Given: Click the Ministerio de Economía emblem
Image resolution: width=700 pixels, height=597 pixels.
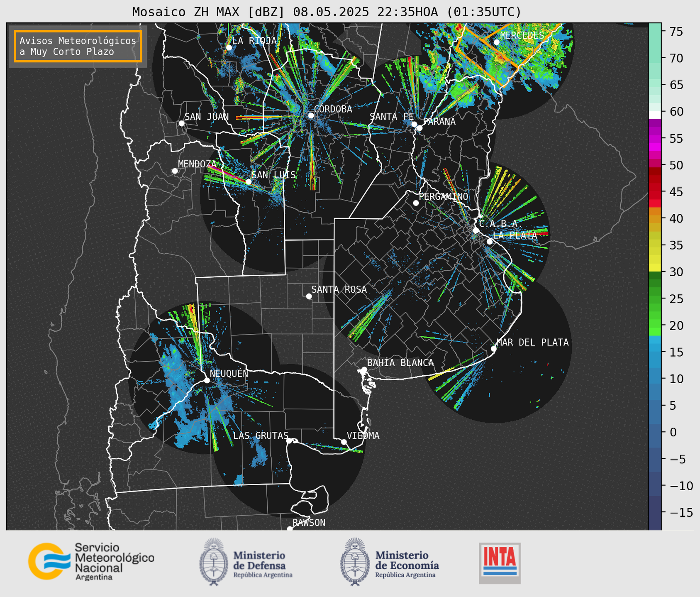Looking at the screenshot, I should point(356,562).
